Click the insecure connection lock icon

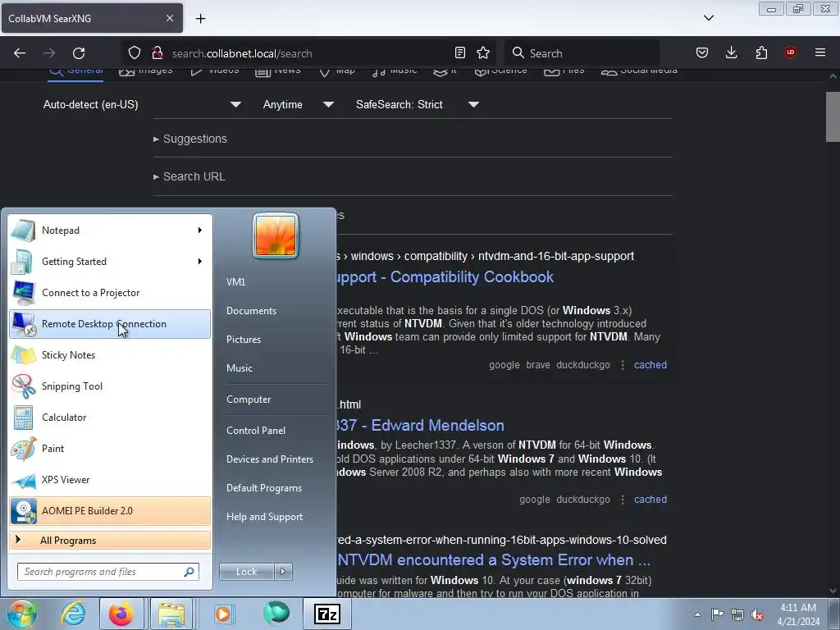(x=157, y=53)
